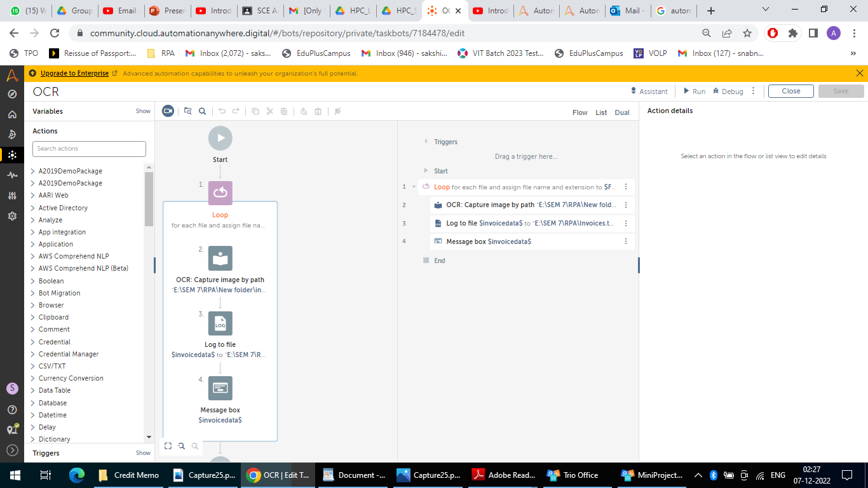Image resolution: width=868 pixels, height=488 pixels.
Task: Select the Message box node icon
Action: coord(220,388)
